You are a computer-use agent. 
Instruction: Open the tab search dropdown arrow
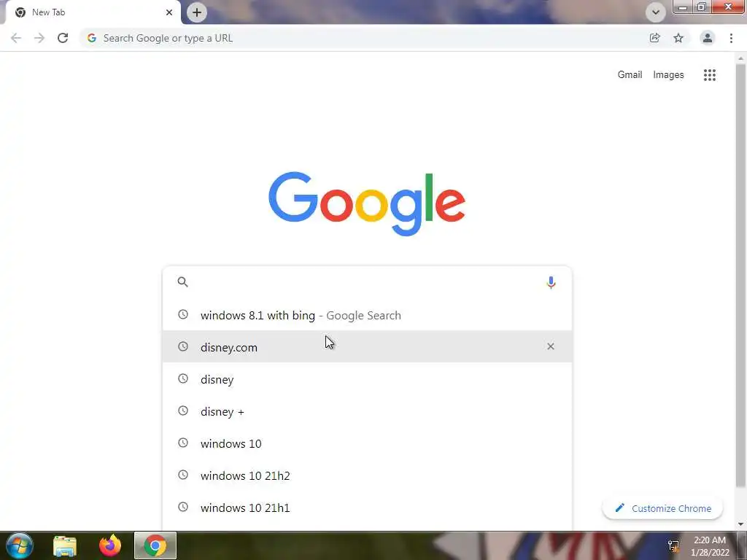click(656, 12)
